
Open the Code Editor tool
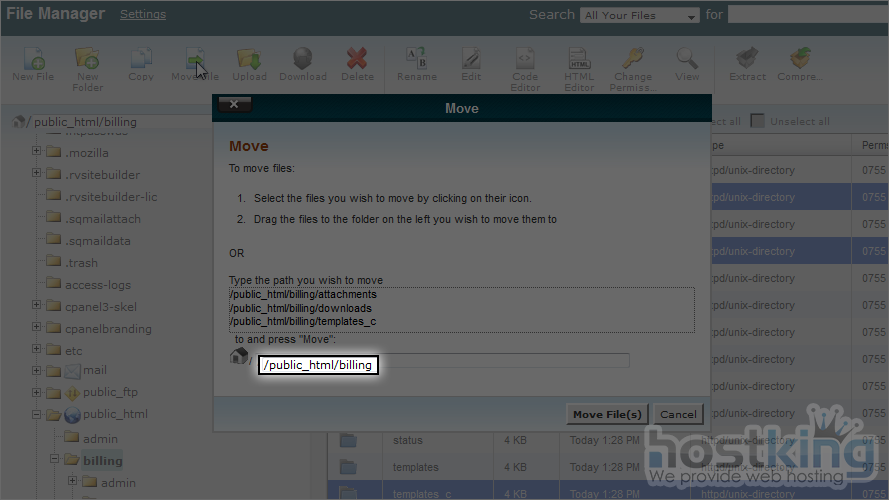(x=525, y=62)
